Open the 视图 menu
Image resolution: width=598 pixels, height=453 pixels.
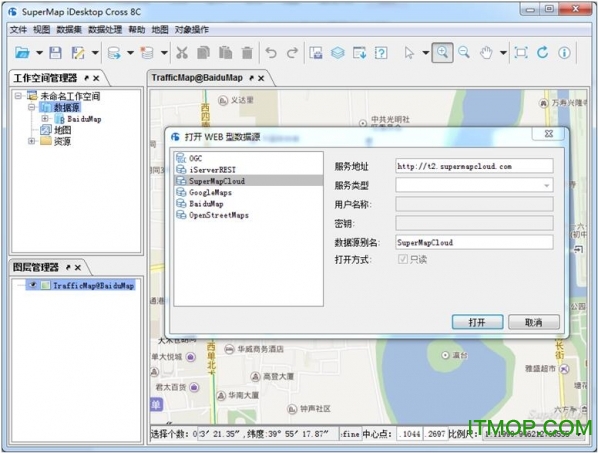pyautogui.click(x=41, y=29)
